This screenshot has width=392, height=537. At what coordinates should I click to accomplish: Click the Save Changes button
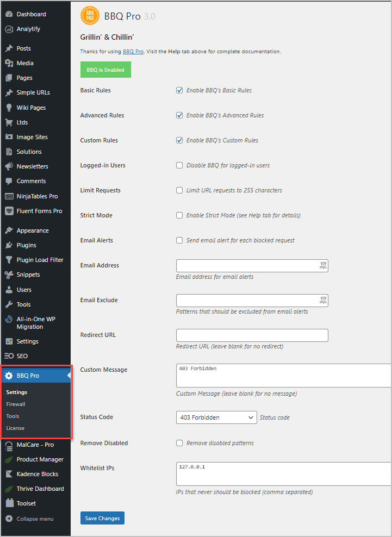pos(102,518)
